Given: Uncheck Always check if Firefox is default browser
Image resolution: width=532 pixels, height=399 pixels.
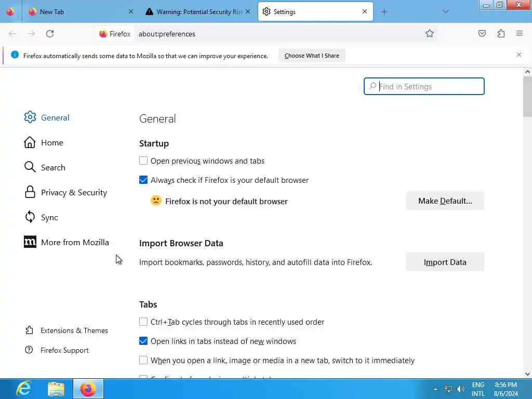Looking at the screenshot, I should [143, 180].
